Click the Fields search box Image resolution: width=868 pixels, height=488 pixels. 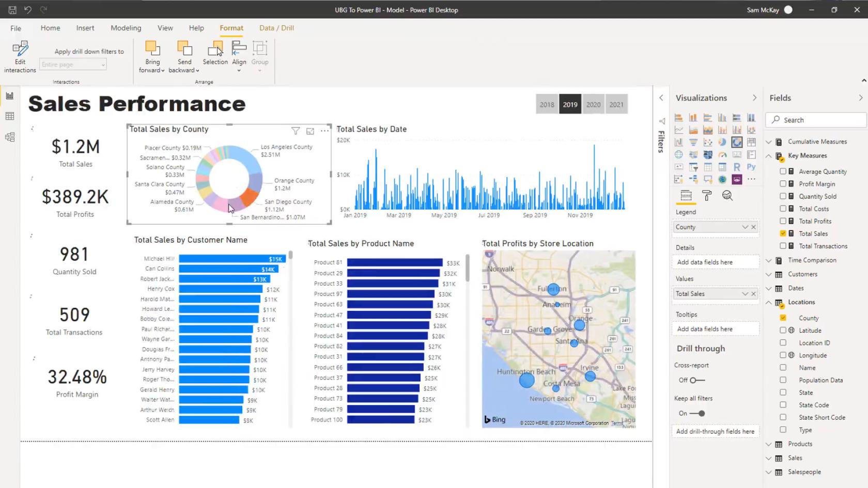[x=815, y=120]
